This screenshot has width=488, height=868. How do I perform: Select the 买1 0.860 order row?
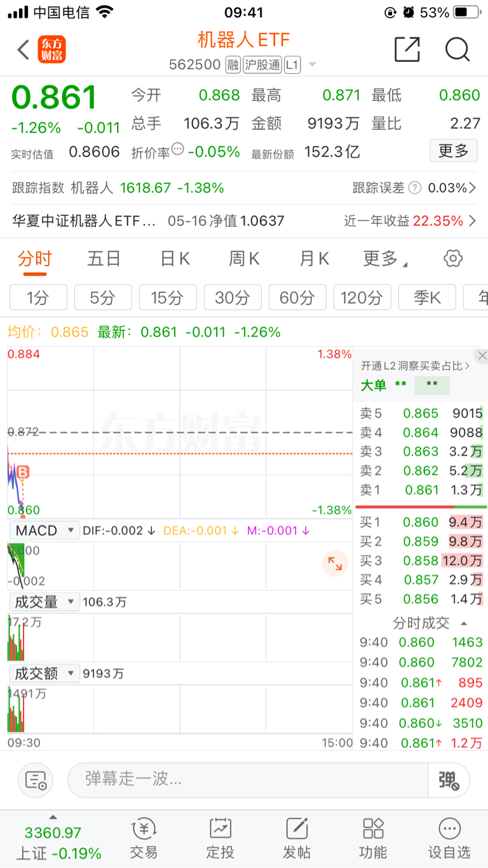pyautogui.click(x=421, y=522)
